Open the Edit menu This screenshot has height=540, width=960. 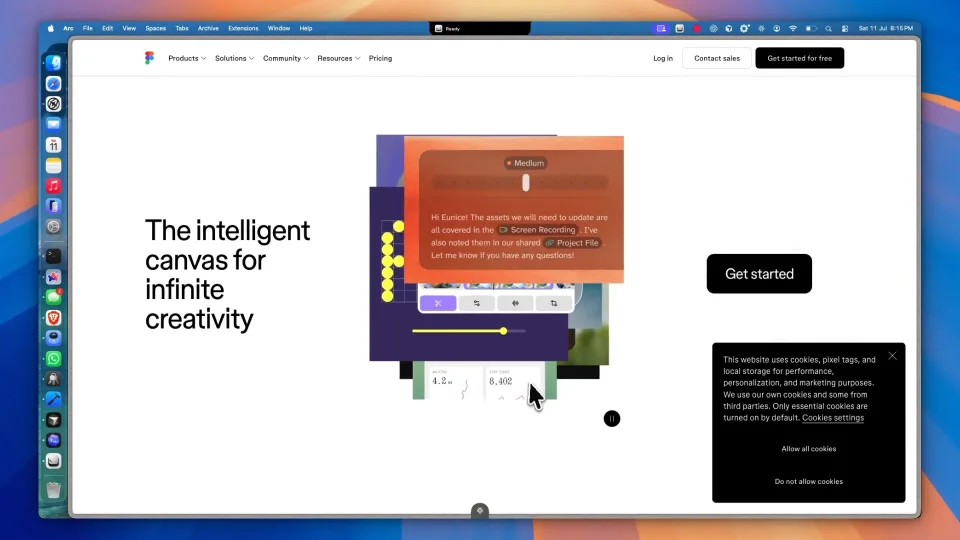pyautogui.click(x=107, y=28)
